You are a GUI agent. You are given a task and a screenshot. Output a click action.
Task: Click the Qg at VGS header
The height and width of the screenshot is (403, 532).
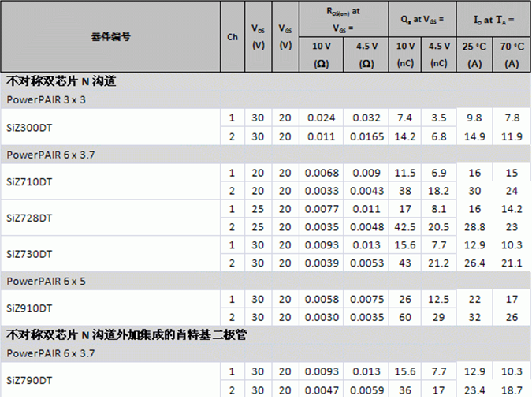tap(422, 17)
